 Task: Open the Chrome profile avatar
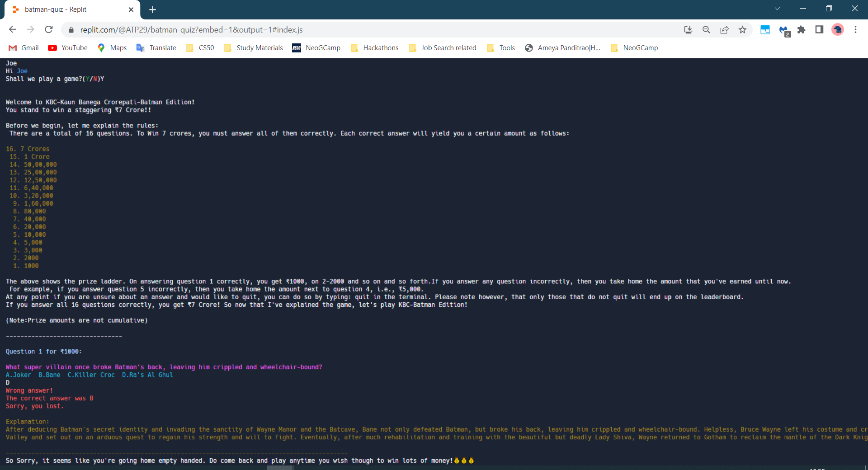coord(838,30)
